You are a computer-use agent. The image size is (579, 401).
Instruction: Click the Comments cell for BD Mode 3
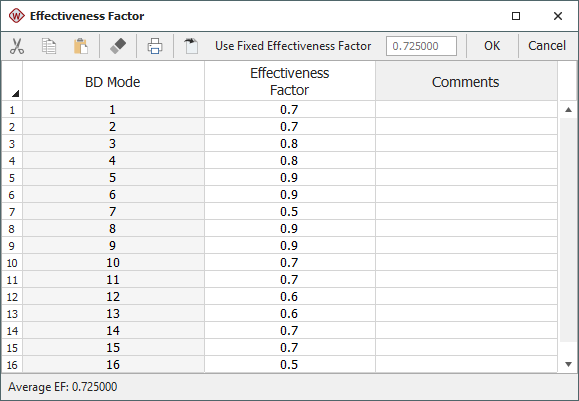pos(466,144)
